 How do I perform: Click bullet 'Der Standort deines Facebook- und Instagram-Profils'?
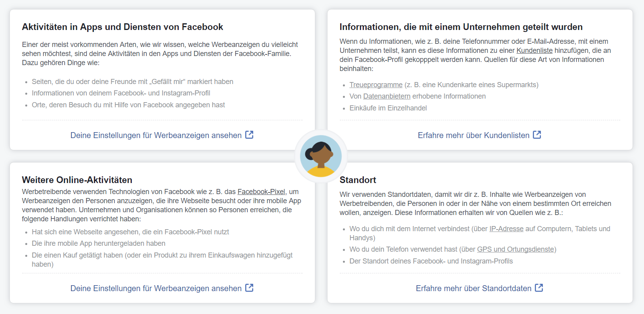point(431,261)
